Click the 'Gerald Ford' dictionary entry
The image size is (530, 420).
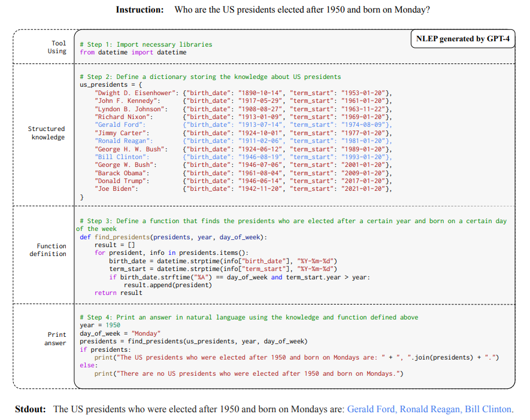coord(120,125)
